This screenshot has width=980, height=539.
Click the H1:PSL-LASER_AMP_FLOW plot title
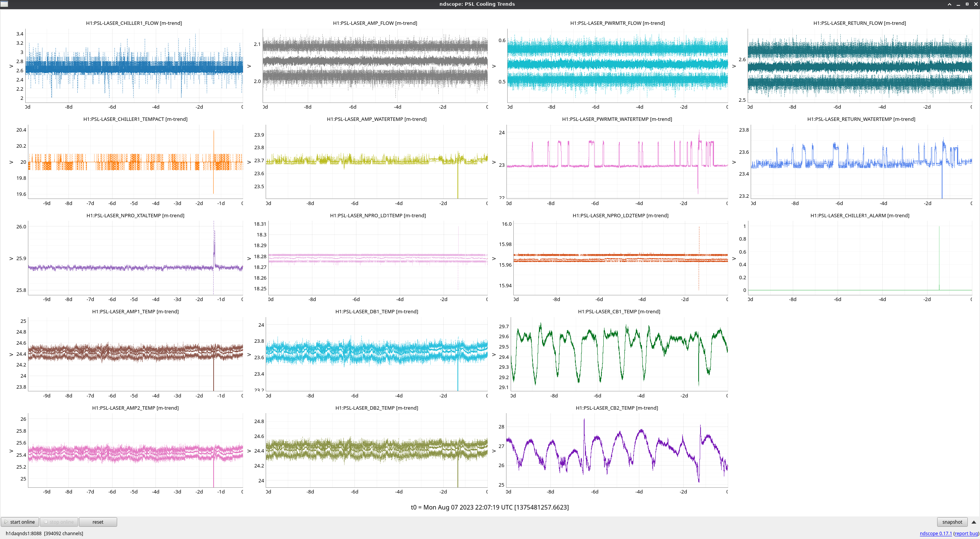click(375, 23)
